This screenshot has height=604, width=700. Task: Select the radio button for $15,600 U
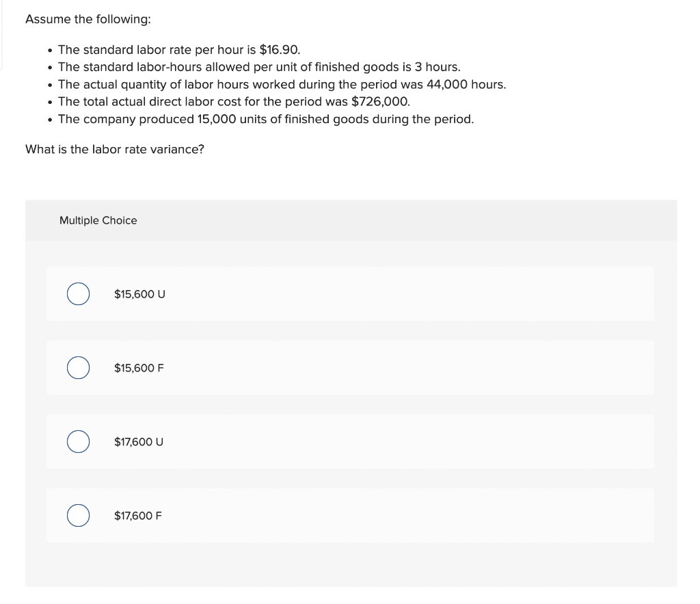[x=78, y=293]
